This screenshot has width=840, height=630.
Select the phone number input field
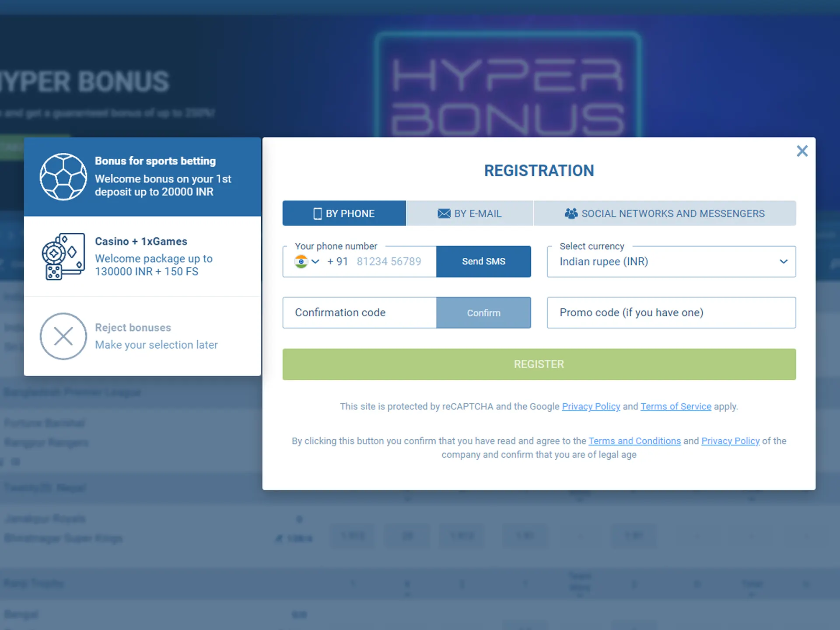pyautogui.click(x=390, y=261)
